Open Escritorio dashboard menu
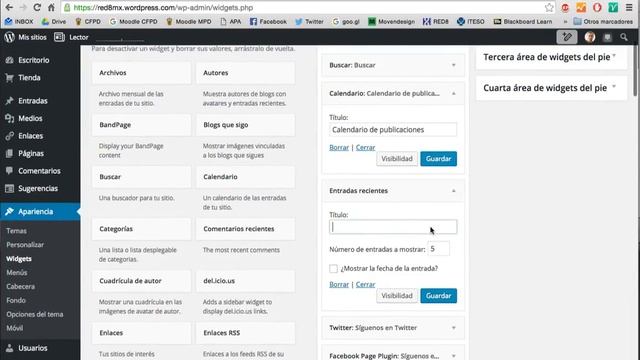Image resolution: width=640 pixels, height=360 pixels. coord(33,60)
